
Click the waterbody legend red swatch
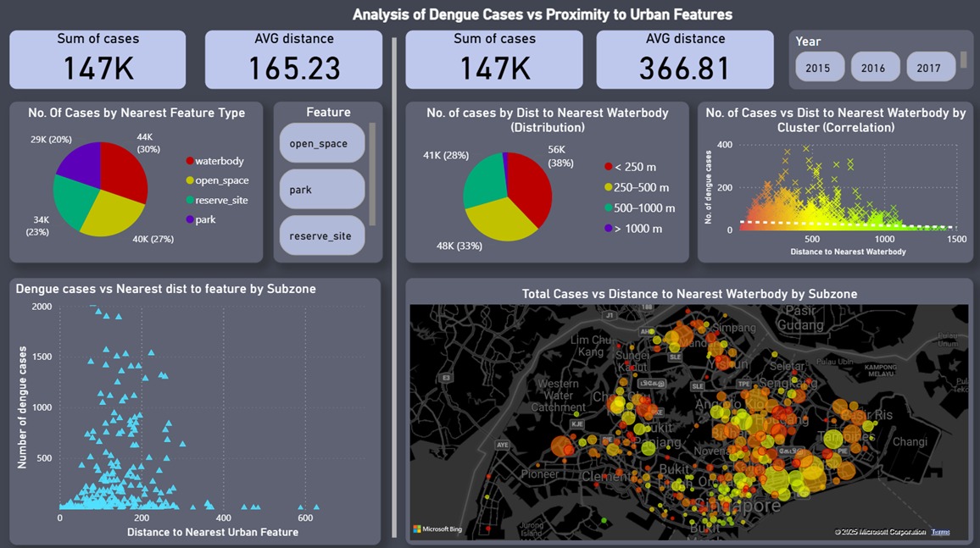tap(190, 161)
